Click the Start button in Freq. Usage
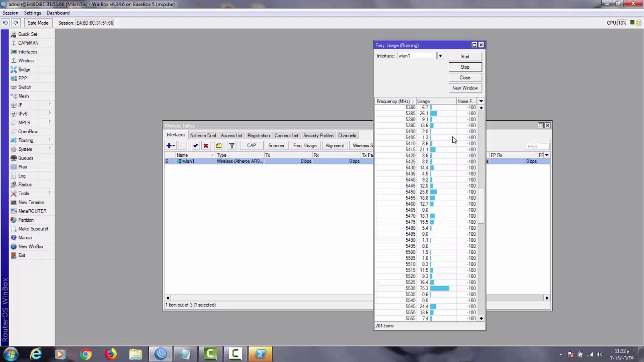 click(465, 56)
